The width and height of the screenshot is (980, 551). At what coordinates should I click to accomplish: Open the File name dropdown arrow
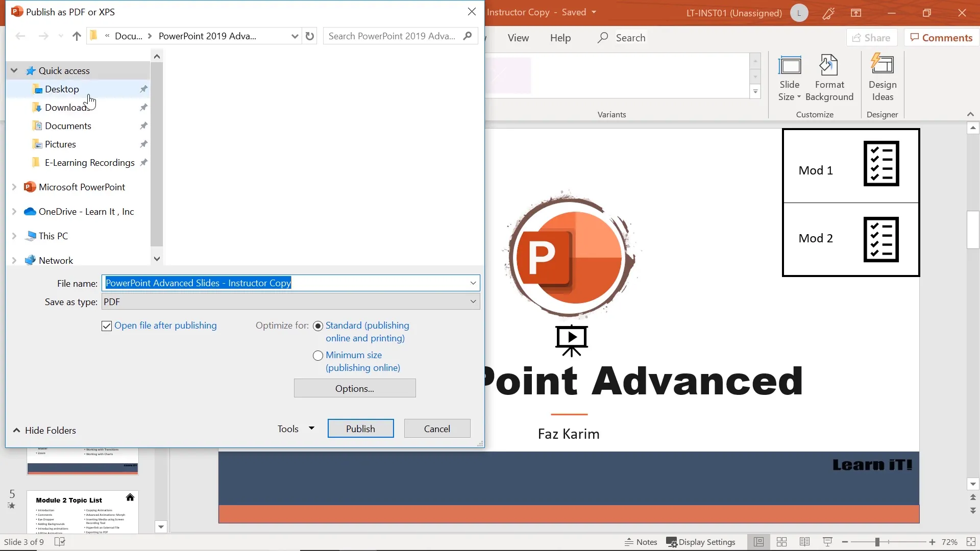[x=473, y=283]
